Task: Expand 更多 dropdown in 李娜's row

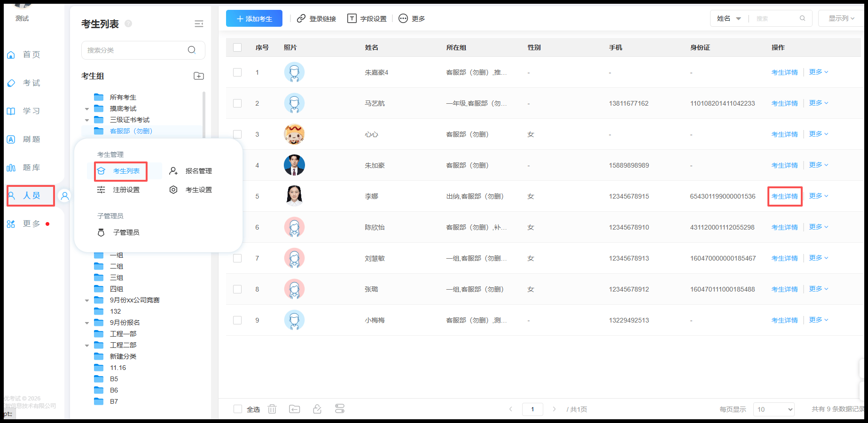Action: pyautogui.click(x=819, y=196)
